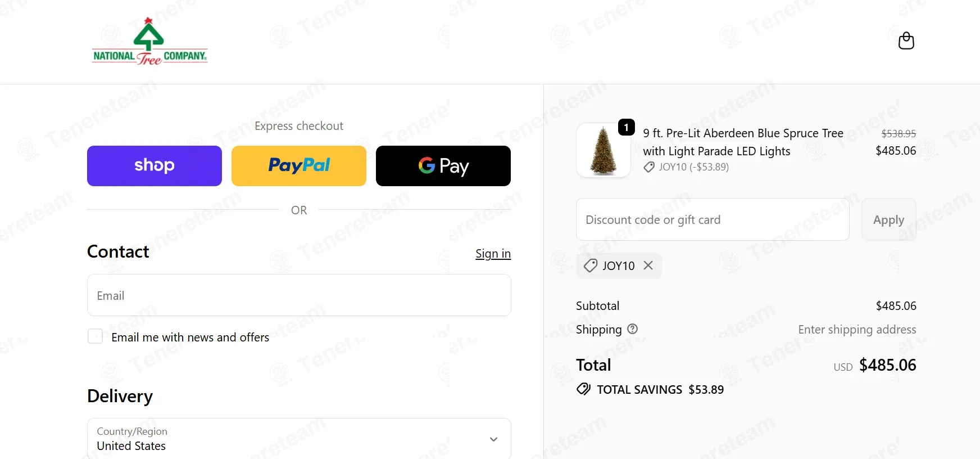Click the JOY10 applied discount tag chip
Screen dimensions: 980x459
click(x=611, y=265)
